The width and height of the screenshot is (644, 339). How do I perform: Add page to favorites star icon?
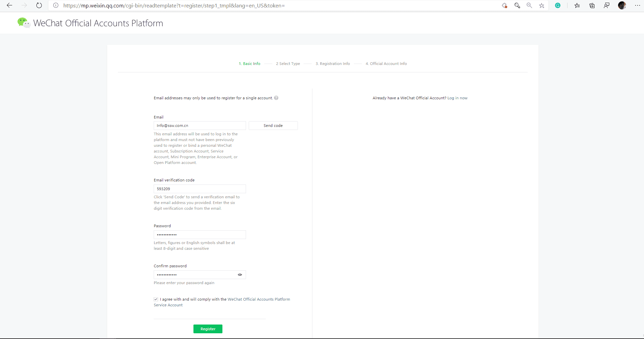click(542, 5)
